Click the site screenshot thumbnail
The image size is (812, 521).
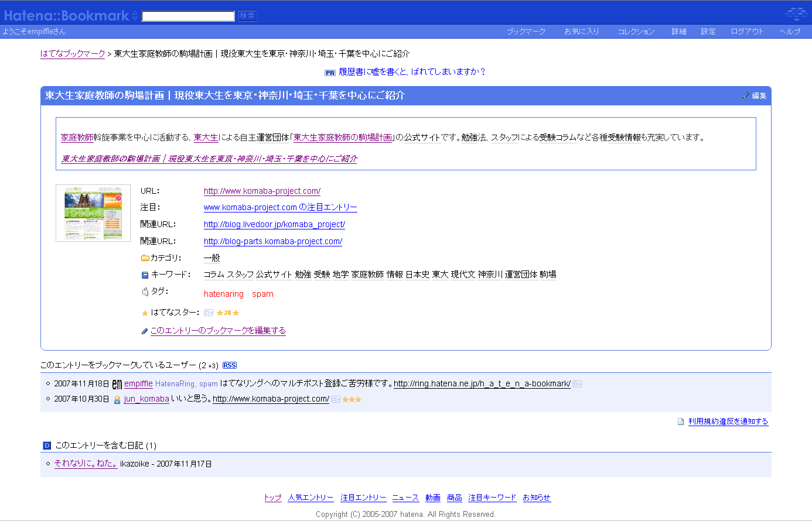[x=93, y=213]
